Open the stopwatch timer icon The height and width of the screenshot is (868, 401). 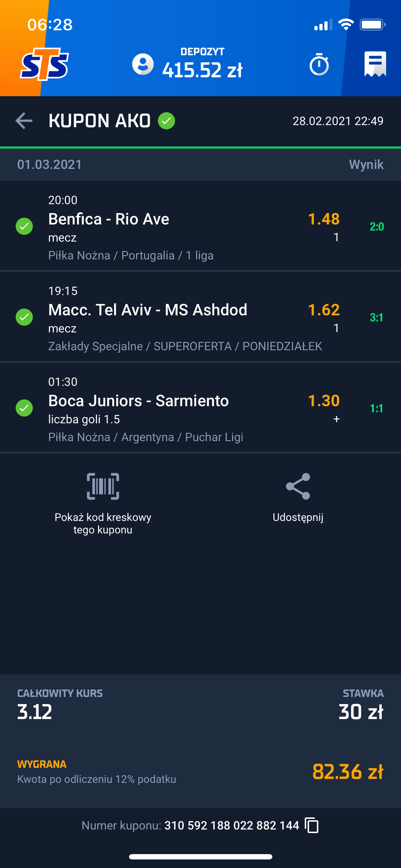pos(319,64)
